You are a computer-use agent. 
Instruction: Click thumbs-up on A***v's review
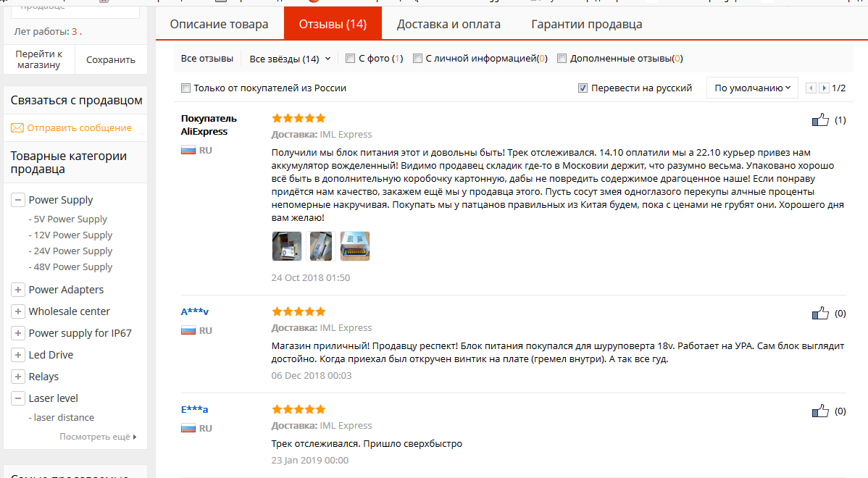click(820, 314)
